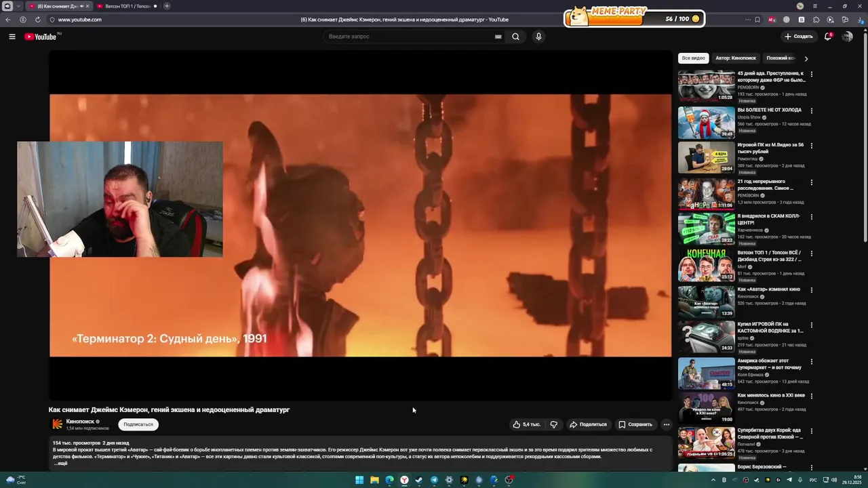Click the search magnifier button
Viewport: 868px width, 488px height.
coord(515,37)
